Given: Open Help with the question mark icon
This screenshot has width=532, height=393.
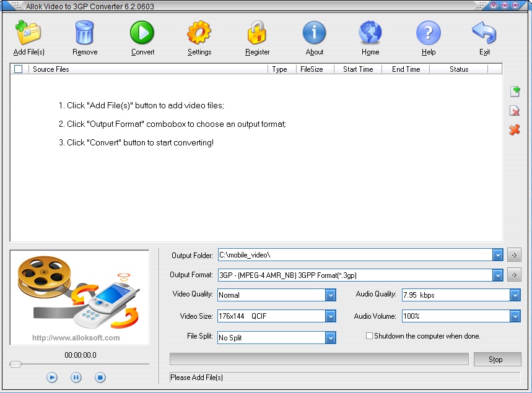Looking at the screenshot, I should point(428,33).
